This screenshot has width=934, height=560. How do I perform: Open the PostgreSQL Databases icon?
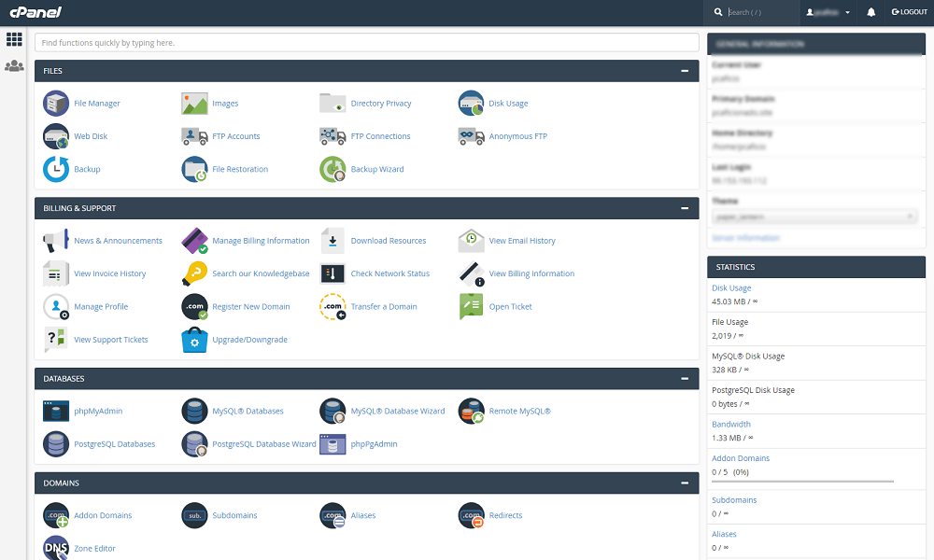(56, 444)
